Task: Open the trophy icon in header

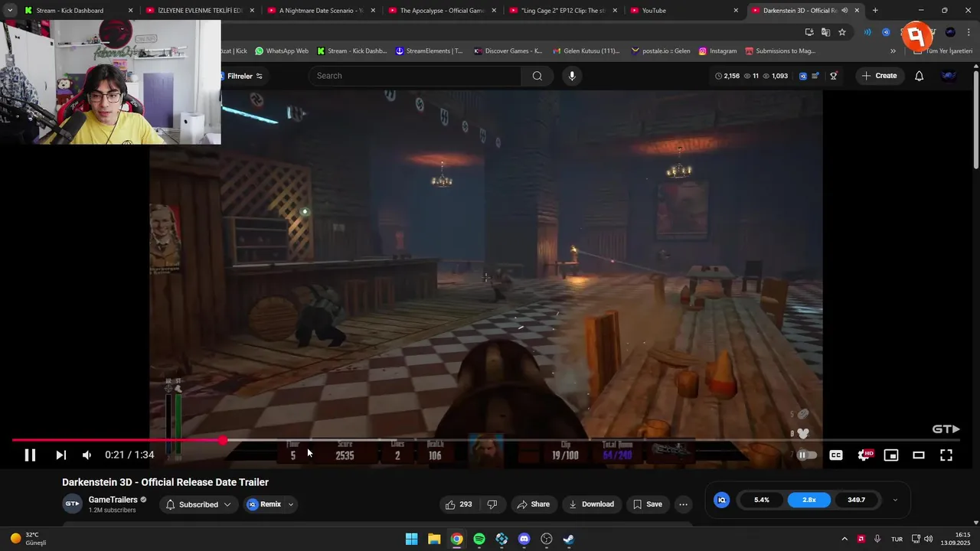Action: (x=834, y=76)
